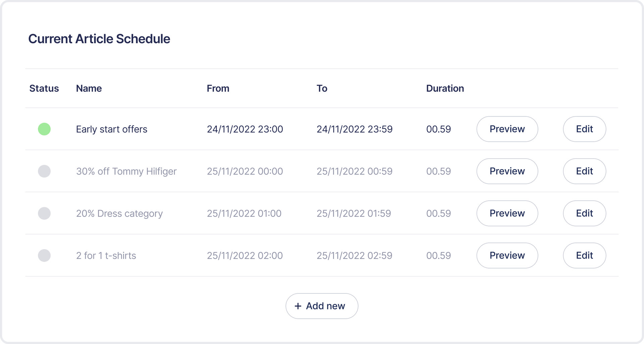The image size is (644, 344).
Task: Click the Duration column header
Action: pos(445,88)
